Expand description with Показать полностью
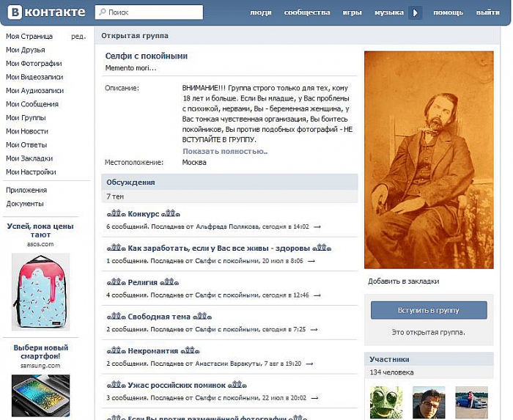Image resolution: width=513 pixels, height=420 pixels. pyautogui.click(x=225, y=151)
